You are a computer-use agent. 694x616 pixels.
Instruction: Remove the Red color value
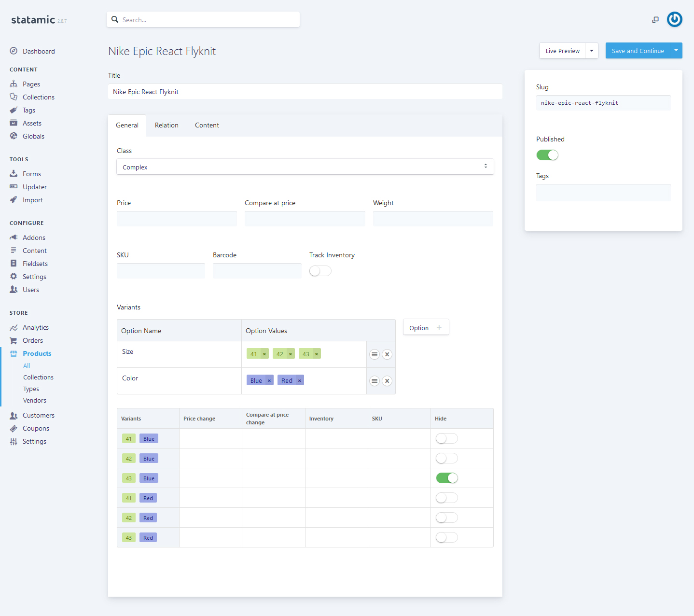300,380
